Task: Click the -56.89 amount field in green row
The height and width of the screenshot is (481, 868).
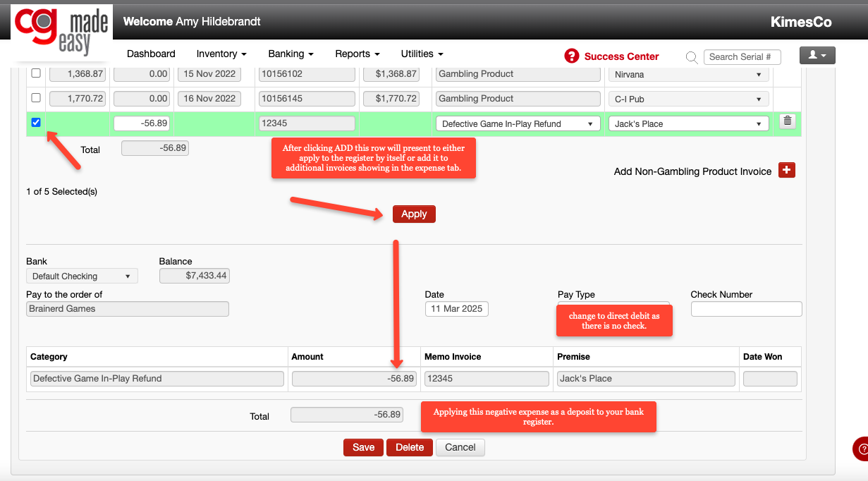Action: [142, 123]
